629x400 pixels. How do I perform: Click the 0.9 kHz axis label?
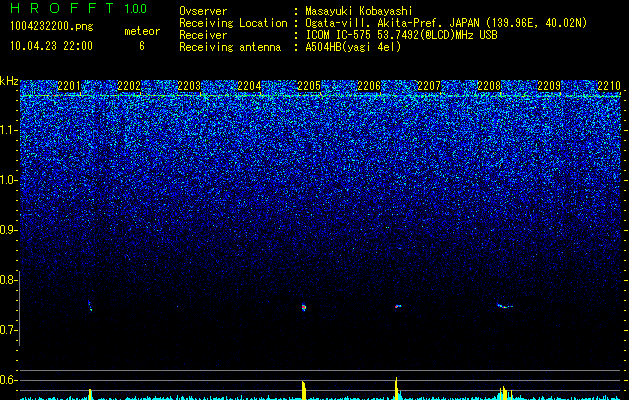click(x=9, y=230)
